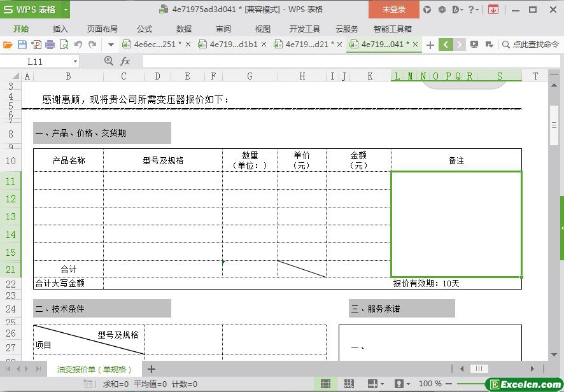Click the undo arrow icon
Viewport: 564px width, 392px height.
pos(78,45)
